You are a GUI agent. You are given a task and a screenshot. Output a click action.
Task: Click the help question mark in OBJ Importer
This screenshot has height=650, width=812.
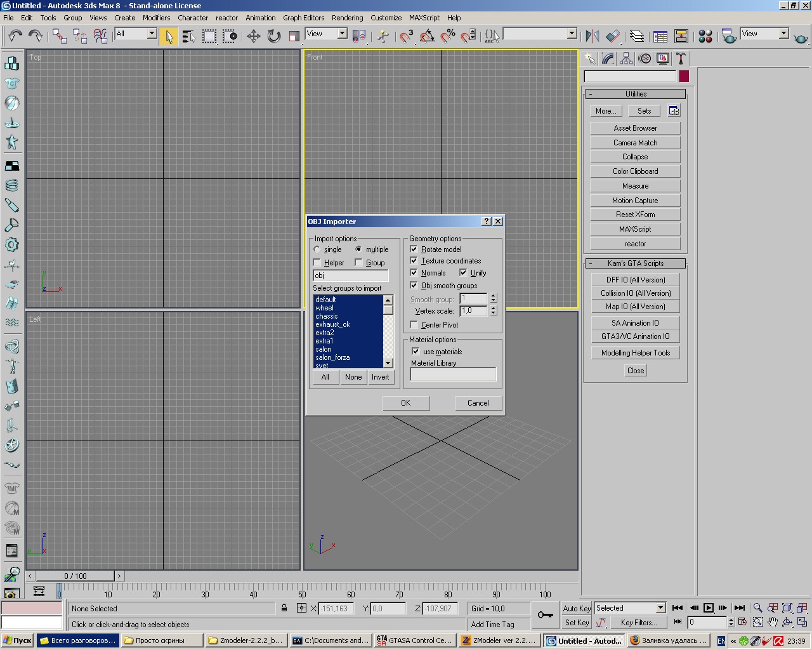(487, 222)
